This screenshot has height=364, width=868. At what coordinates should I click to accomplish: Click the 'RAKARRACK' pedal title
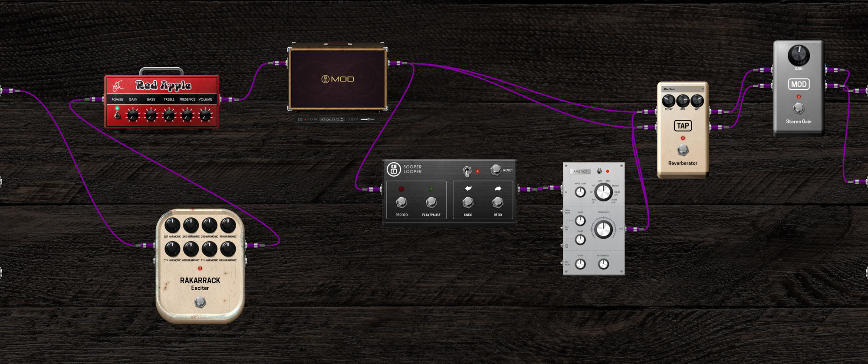coord(200,281)
